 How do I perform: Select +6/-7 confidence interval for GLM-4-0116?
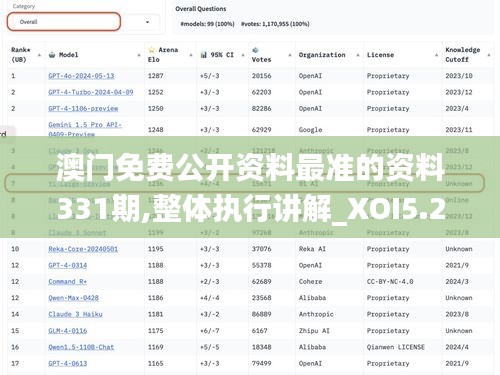coord(210,331)
